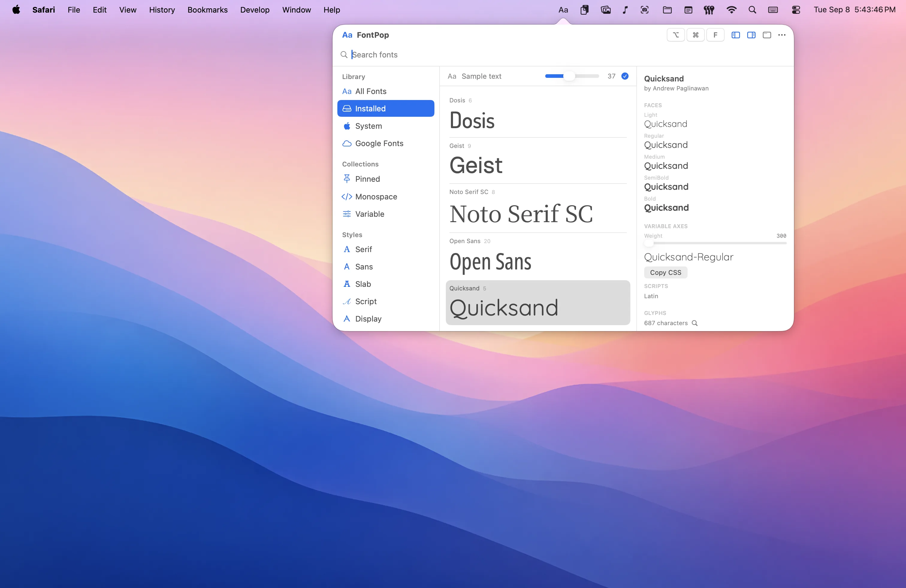Screen dimensions: 906x588
Task: Select the Installed library item
Action: pos(386,108)
